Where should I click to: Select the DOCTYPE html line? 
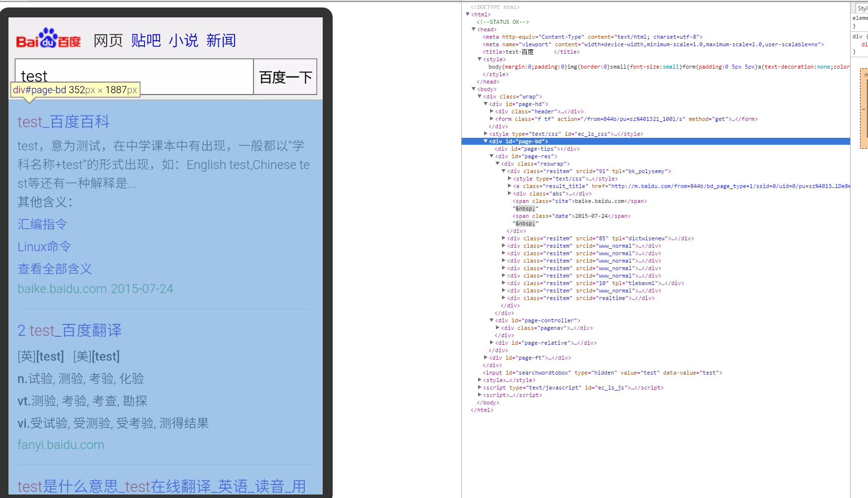pos(495,7)
